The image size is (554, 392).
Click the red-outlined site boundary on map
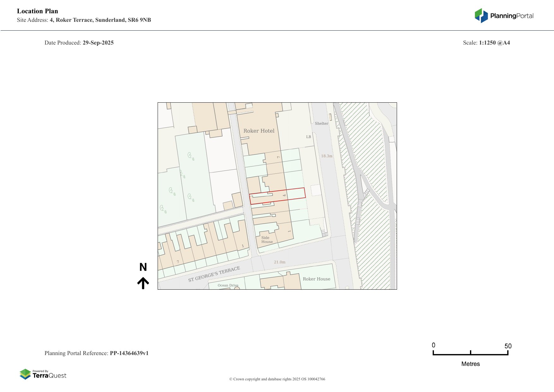(x=277, y=196)
